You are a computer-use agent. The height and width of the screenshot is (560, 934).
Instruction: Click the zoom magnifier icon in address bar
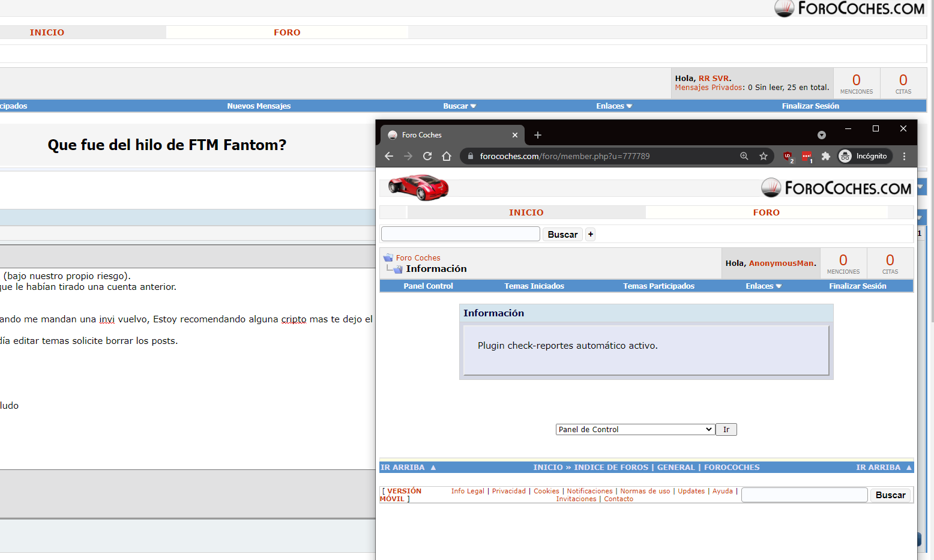744,156
